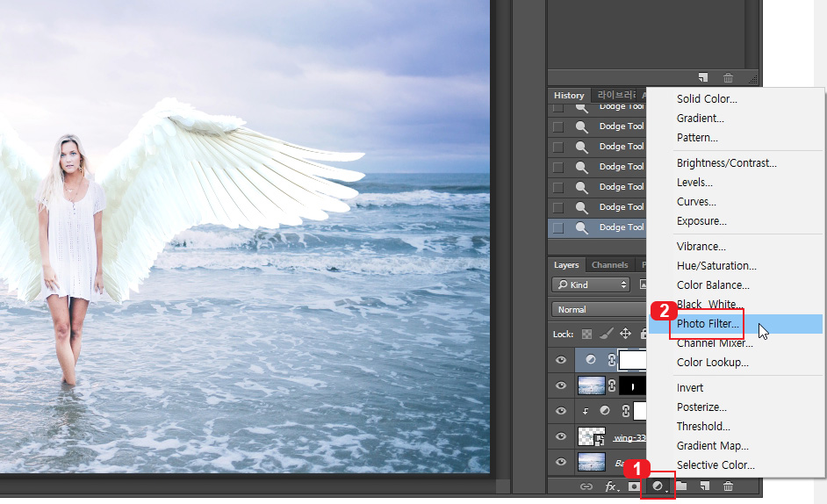Choose Selective Color... from the menu

click(x=716, y=465)
